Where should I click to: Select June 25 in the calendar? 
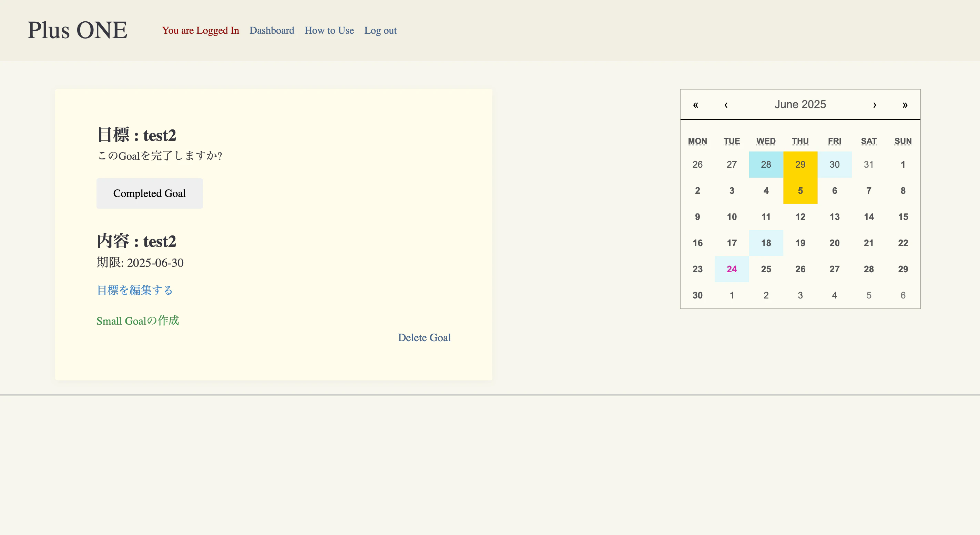[766, 269]
